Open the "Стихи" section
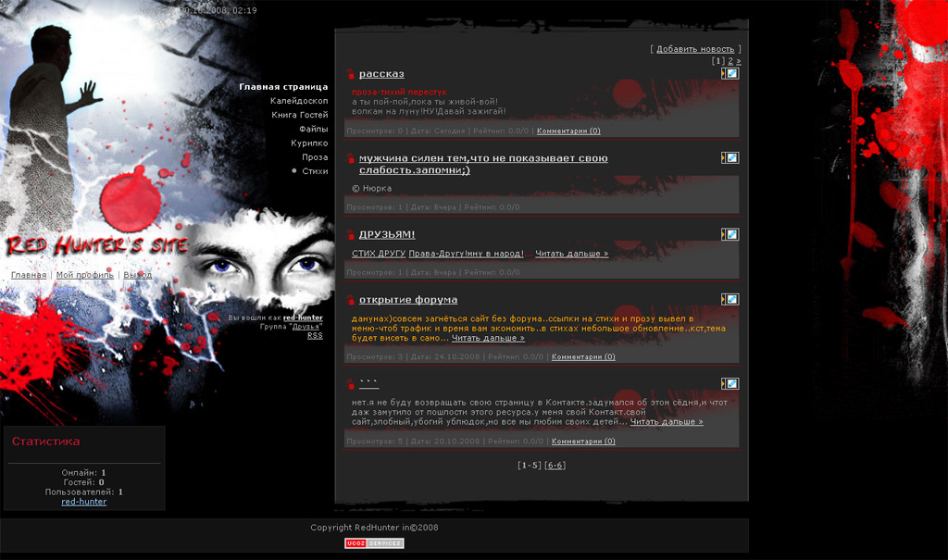This screenshot has width=948, height=560. click(x=315, y=171)
